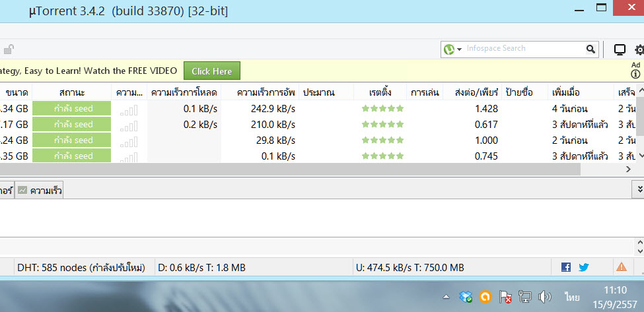
Task: Open the volume speaker tray icon
Action: tap(545, 296)
